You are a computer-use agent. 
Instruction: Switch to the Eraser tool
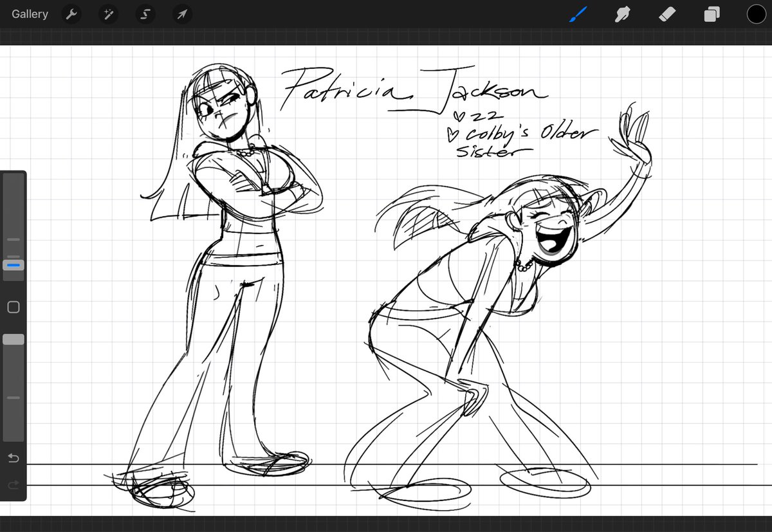click(x=666, y=14)
